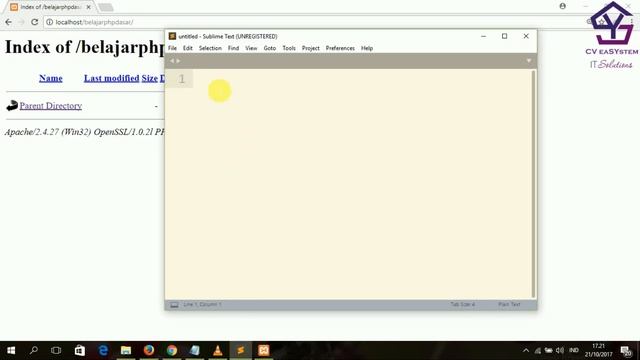Image resolution: width=640 pixels, height=360 pixels.
Task: Close the Sublime Text window
Action: (x=526, y=36)
